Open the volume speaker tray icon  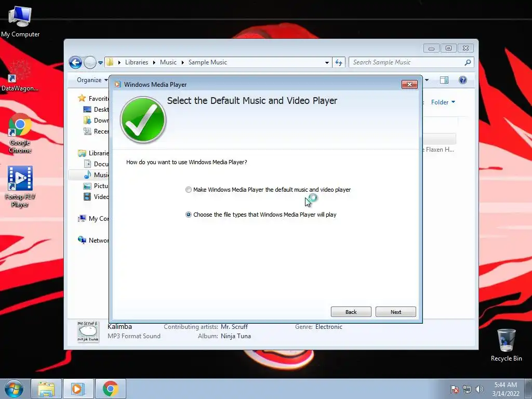(x=479, y=389)
